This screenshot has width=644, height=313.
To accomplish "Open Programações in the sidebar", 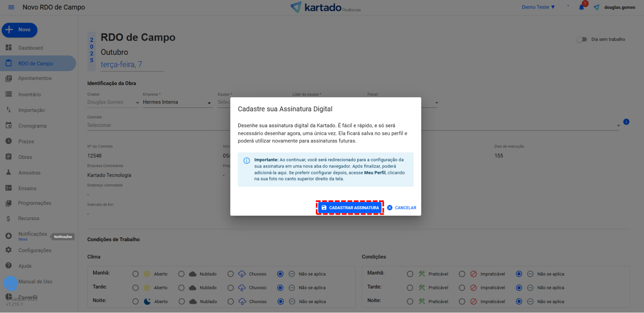I will [35, 203].
